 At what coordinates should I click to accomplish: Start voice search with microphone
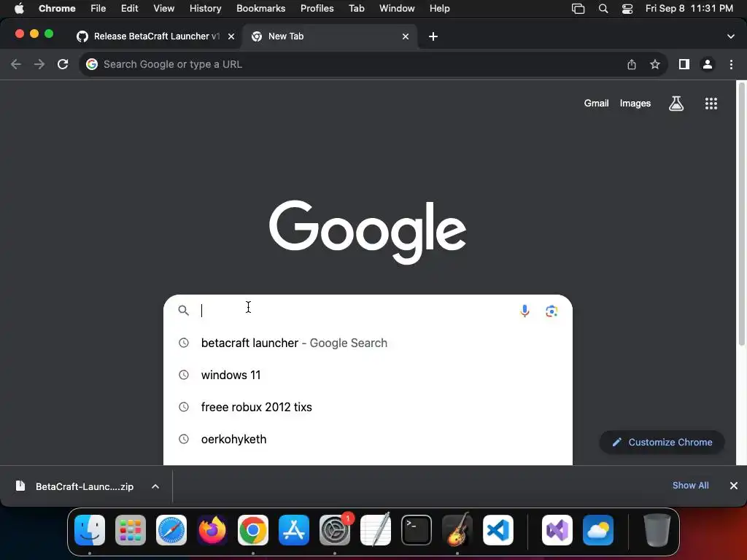pos(525,311)
